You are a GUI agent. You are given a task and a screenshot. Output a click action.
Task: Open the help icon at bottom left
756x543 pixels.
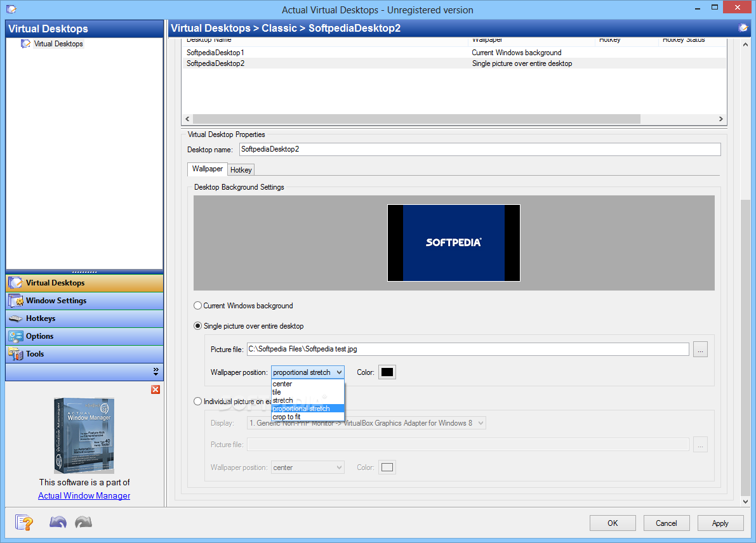[24, 522]
